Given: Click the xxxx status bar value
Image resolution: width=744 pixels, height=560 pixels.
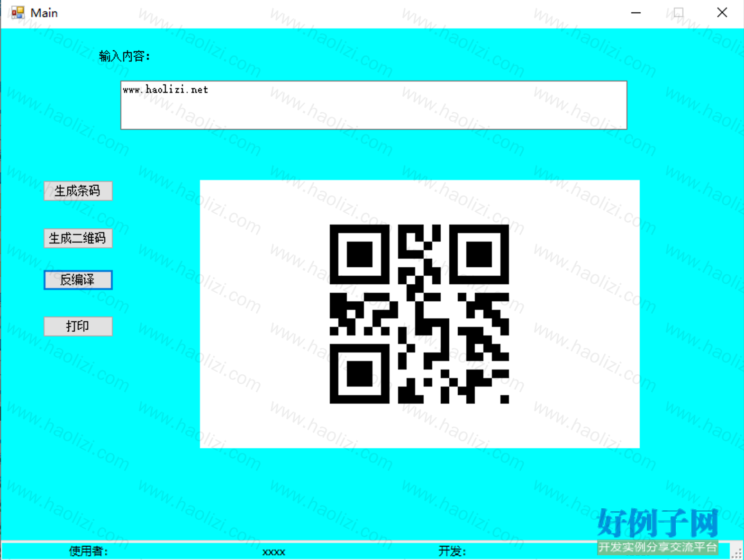Looking at the screenshot, I should [x=274, y=552].
